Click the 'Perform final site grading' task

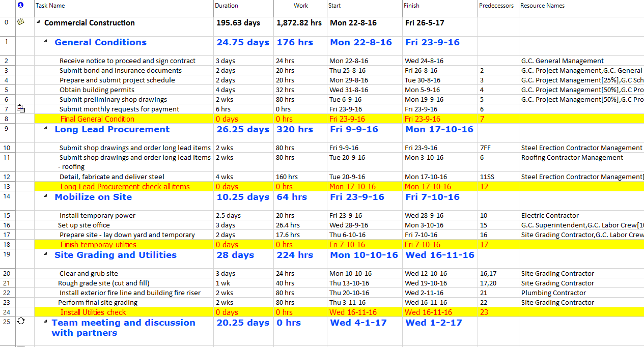98,302
